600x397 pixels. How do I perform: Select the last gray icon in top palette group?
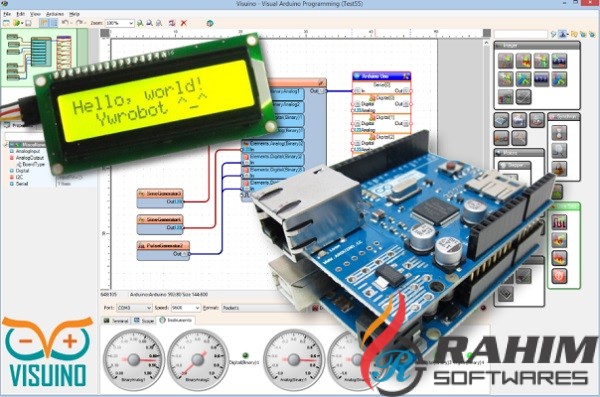point(523,97)
